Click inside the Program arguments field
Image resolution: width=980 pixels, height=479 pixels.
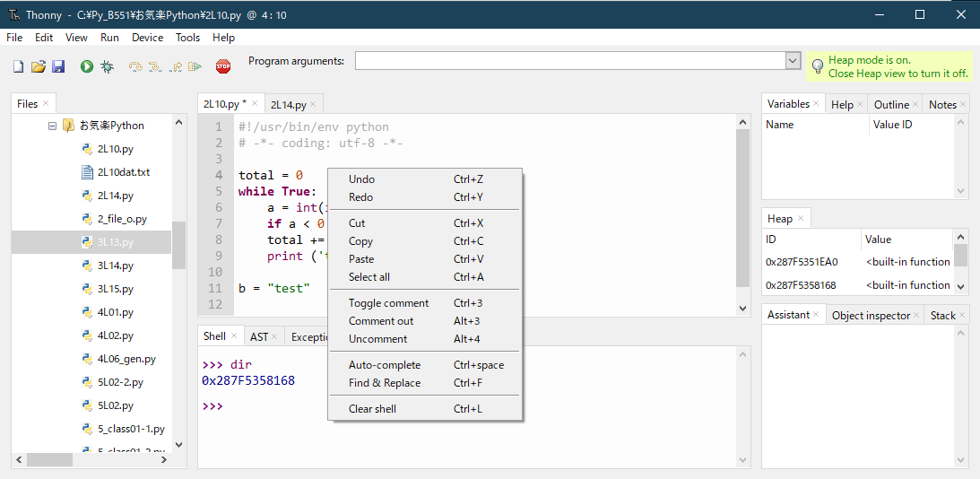click(x=570, y=61)
